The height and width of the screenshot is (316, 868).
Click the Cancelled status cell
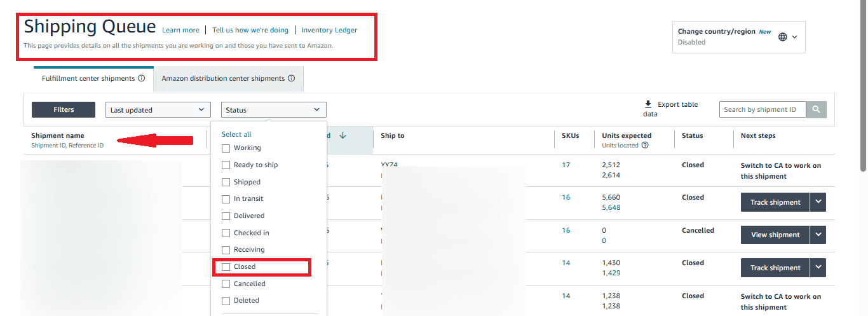(x=698, y=230)
